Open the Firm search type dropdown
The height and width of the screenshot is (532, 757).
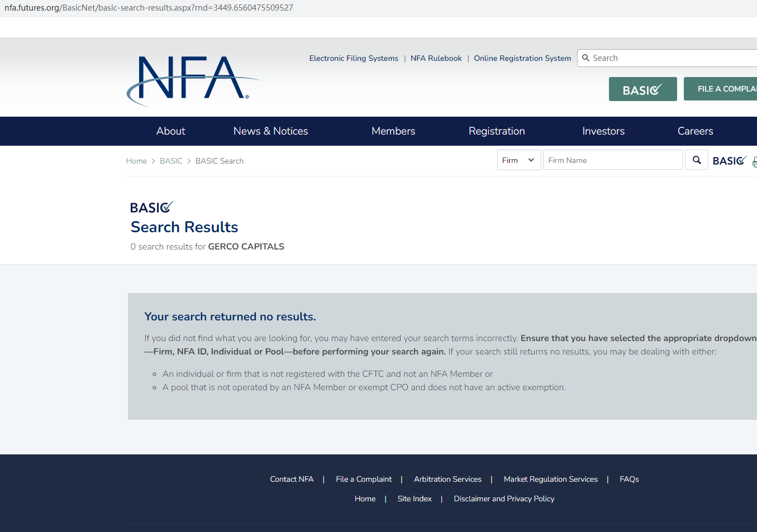519,160
